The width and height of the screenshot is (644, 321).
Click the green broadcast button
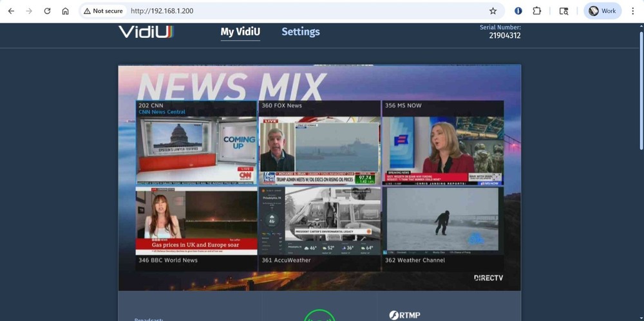coord(319,316)
